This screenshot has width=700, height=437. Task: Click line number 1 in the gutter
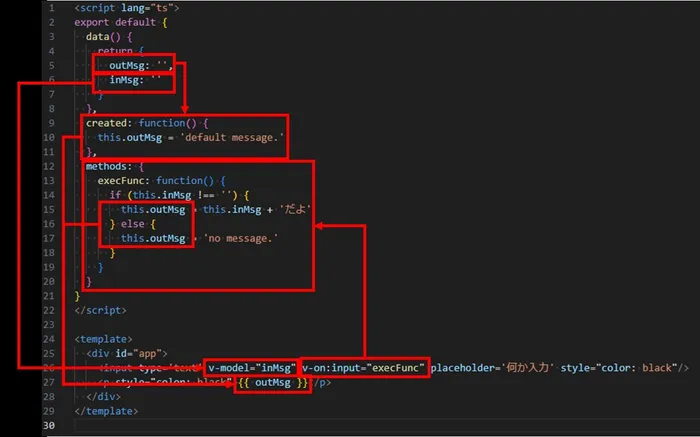51,8
